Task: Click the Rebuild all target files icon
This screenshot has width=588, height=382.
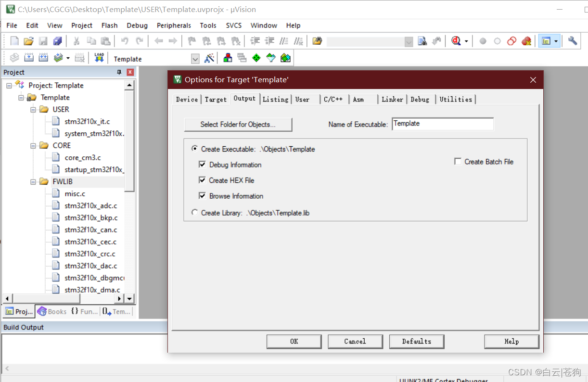Action: pos(43,58)
